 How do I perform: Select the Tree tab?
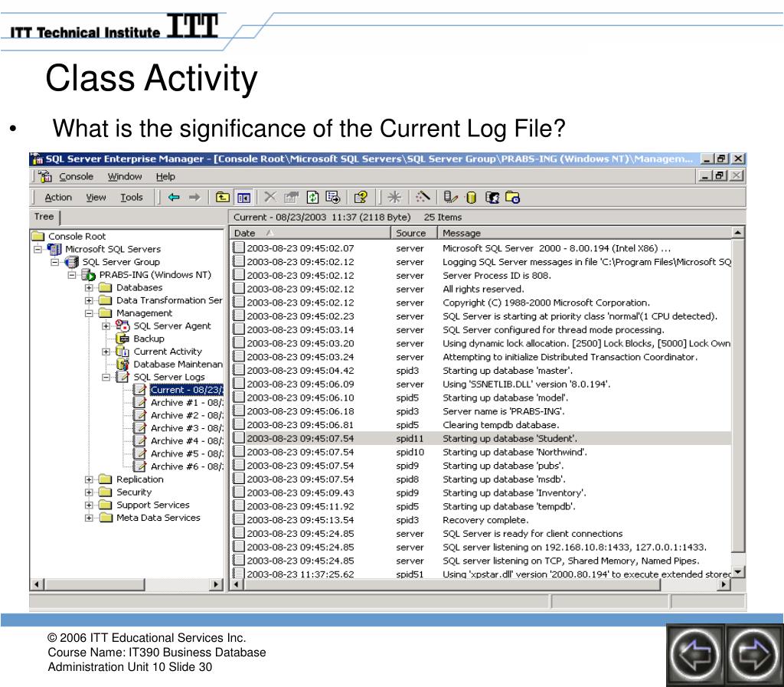pyautogui.click(x=44, y=217)
